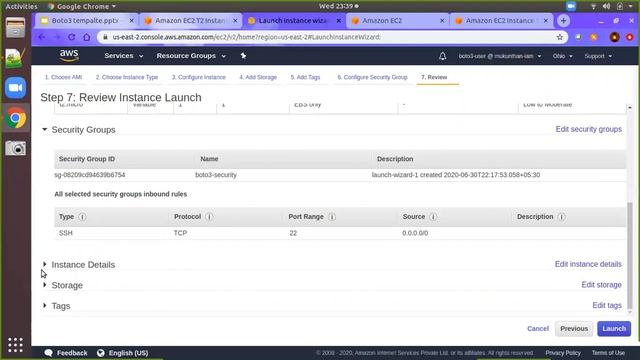Go to step 4 Add Storage

coord(258,77)
